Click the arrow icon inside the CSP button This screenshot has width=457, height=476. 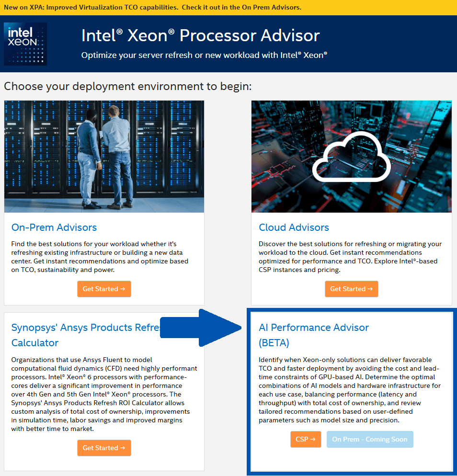click(313, 439)
